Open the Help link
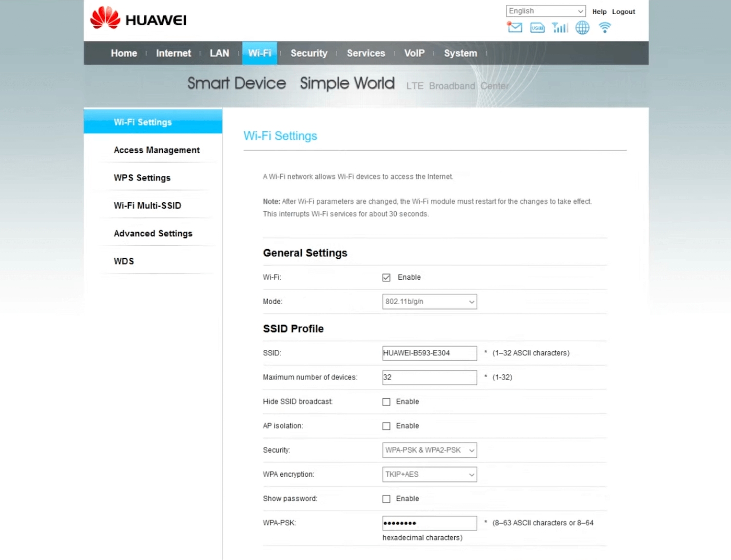Screen dimensions: 731x560 point(599,12)
